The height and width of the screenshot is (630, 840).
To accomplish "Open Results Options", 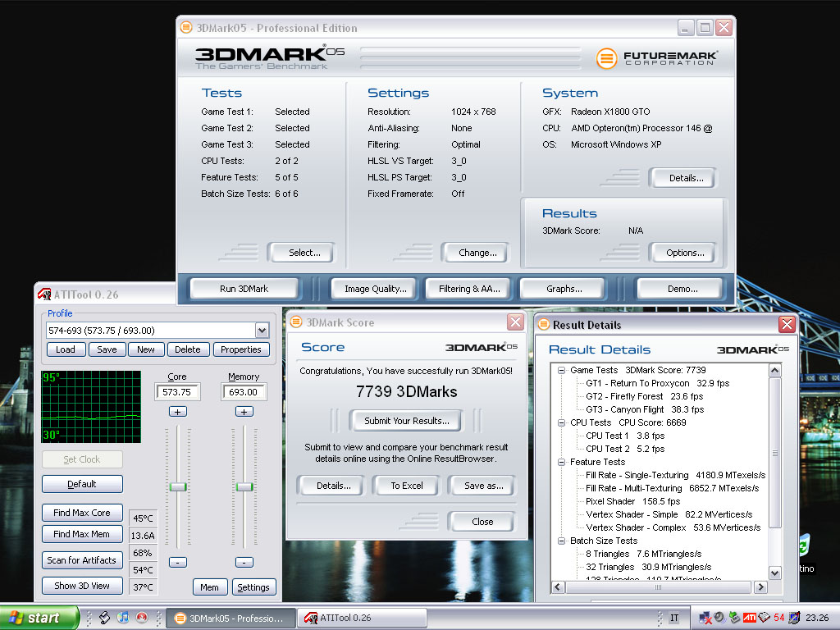I will pyautogui.click(x=685, y=253).
